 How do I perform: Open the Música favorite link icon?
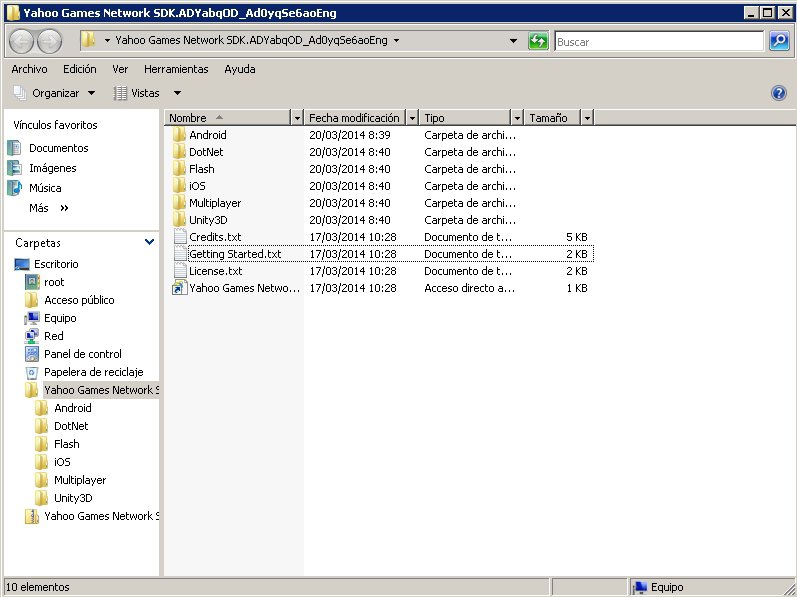click(14, 188)
